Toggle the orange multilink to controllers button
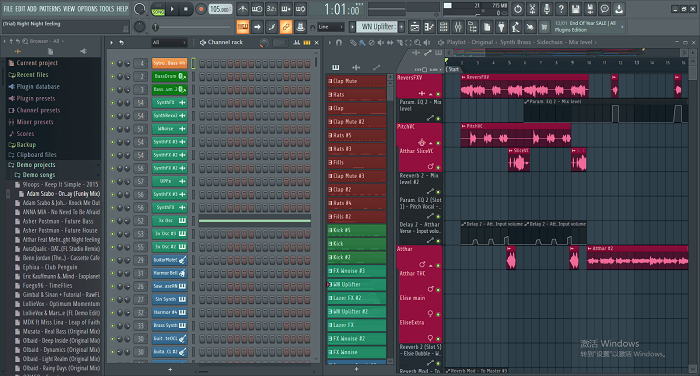This screenshot has height=376, width=700. click(286, 27)
